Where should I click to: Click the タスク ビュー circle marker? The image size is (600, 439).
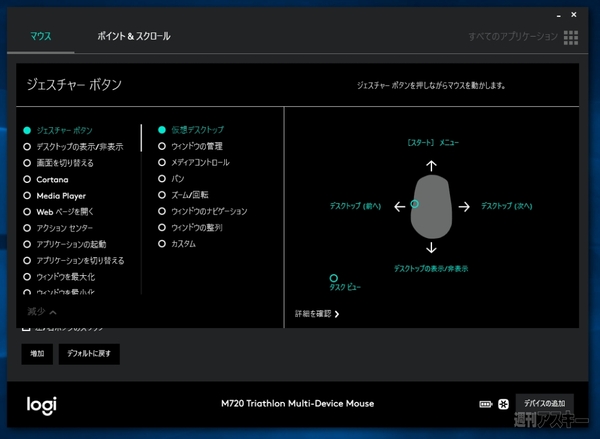[x=334, y=278]
